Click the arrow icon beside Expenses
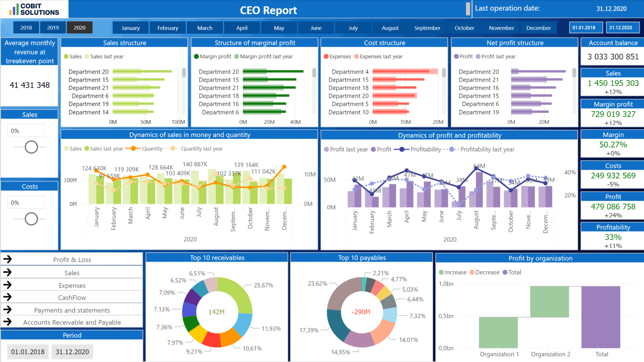 point(8,285)
